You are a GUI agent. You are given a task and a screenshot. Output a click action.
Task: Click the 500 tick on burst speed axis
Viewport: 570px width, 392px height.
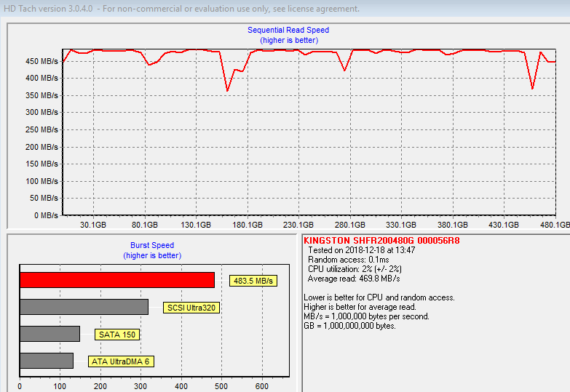tap(221, 386)
